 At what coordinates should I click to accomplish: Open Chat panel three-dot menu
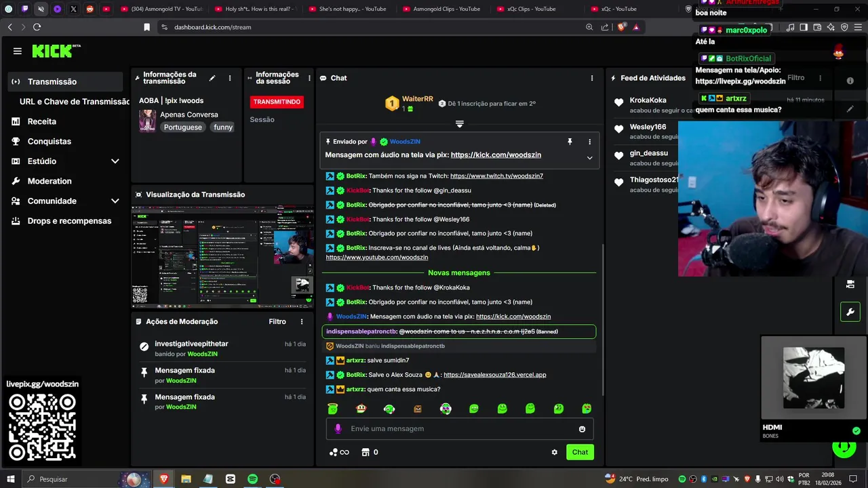point(592,78)
